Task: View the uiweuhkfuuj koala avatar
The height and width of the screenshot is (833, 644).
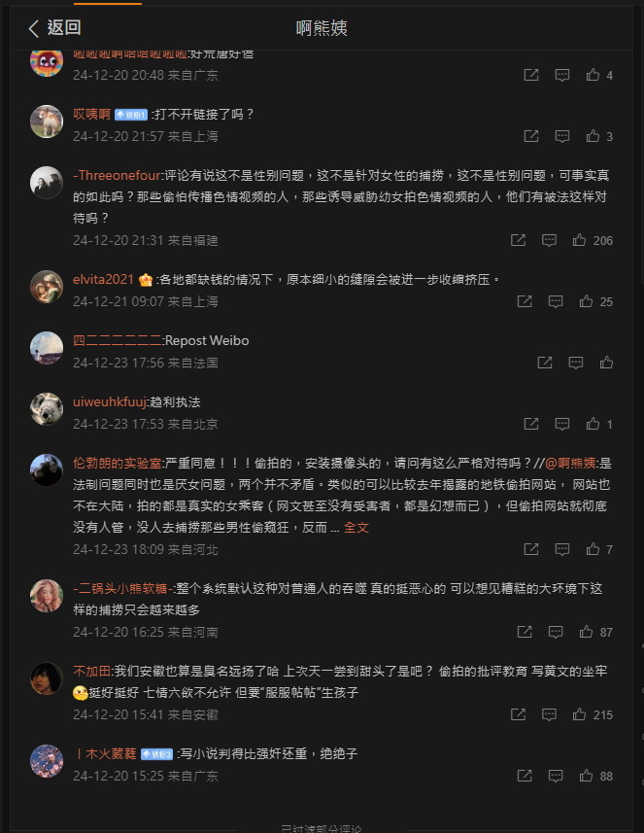Action: point(47,408)
